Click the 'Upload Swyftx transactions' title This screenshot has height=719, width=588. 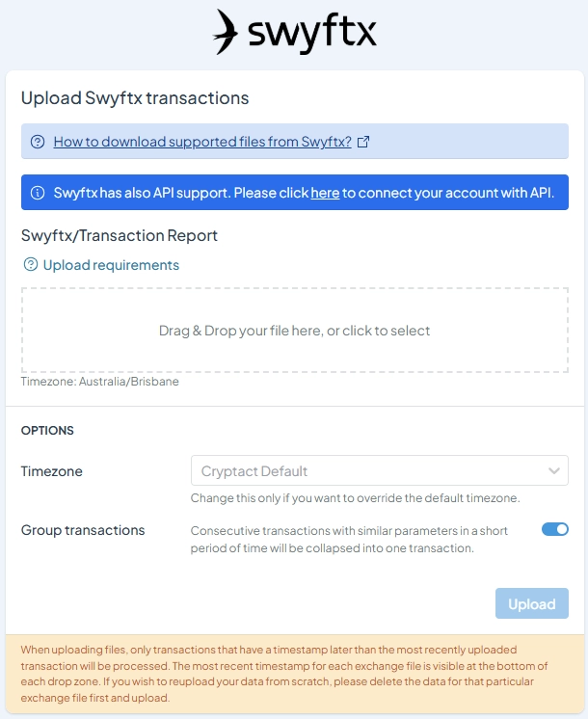(x=135, y=98)
